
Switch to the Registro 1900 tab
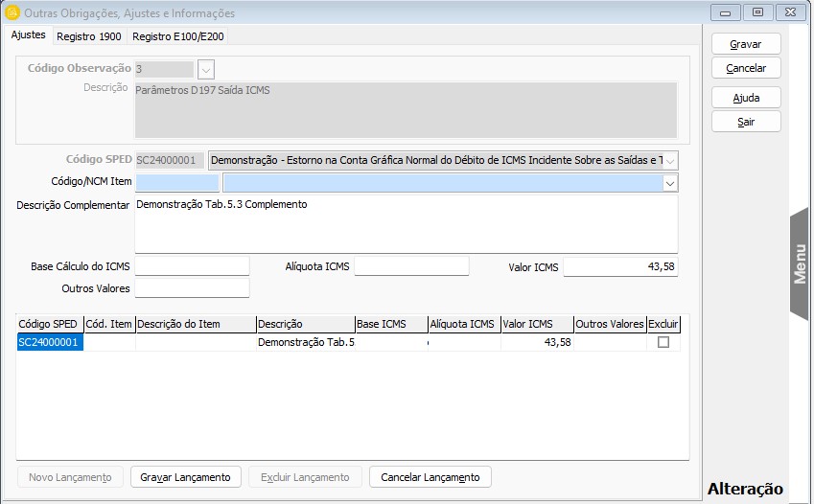pos(88,36)
